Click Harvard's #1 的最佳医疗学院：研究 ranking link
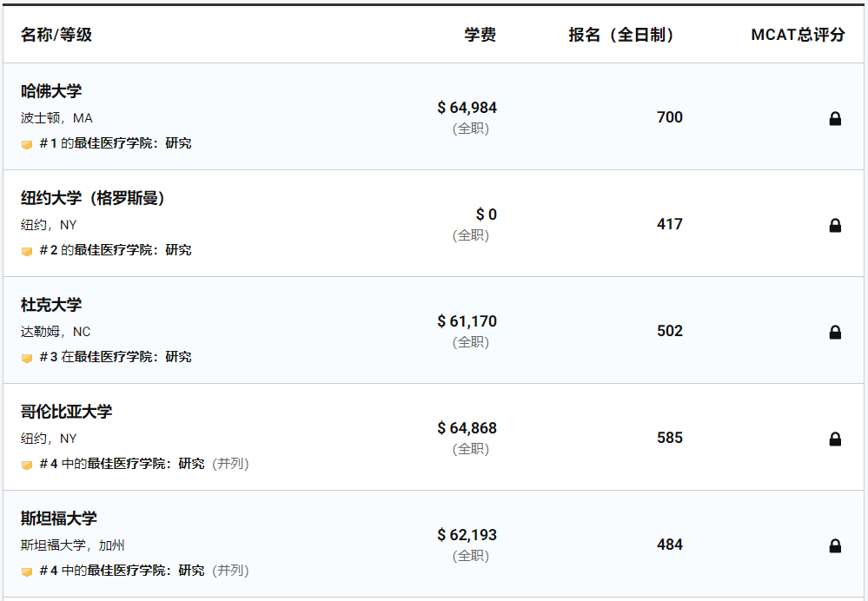 pos(116,142)
